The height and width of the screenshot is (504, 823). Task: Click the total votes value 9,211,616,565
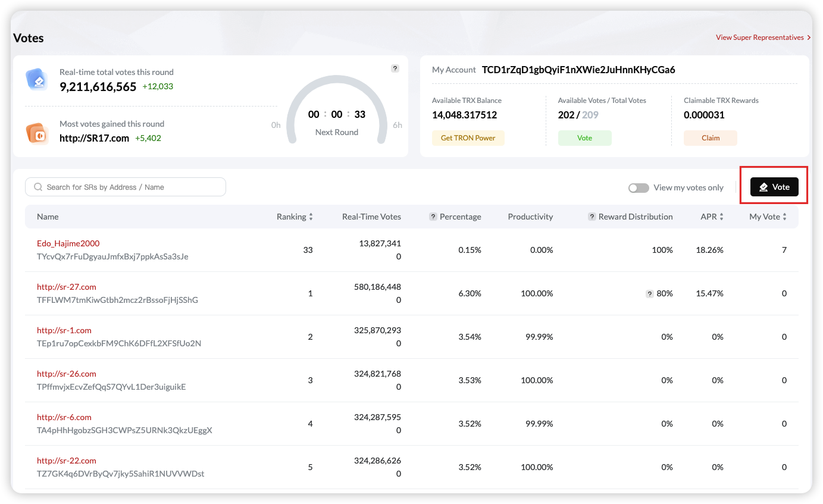pyautogui.click(x=98, y=87)
